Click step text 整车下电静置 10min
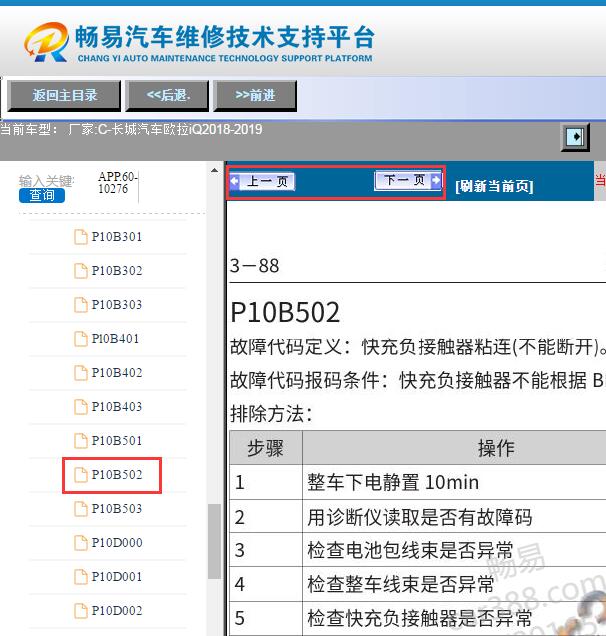Image resolution: width=606 pixels, height=636 pixels. [393, 483]
